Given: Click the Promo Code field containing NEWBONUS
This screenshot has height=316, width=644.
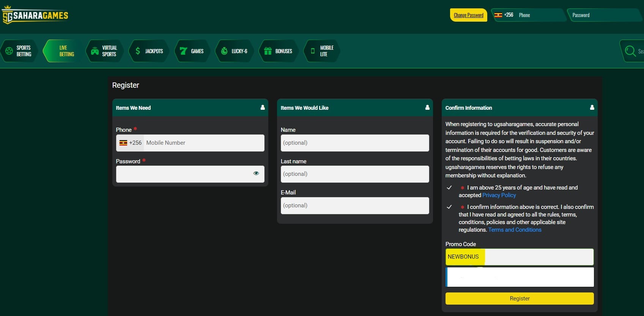Looking at the screenshot, I should pyautogui.click(x=520, y=257).
